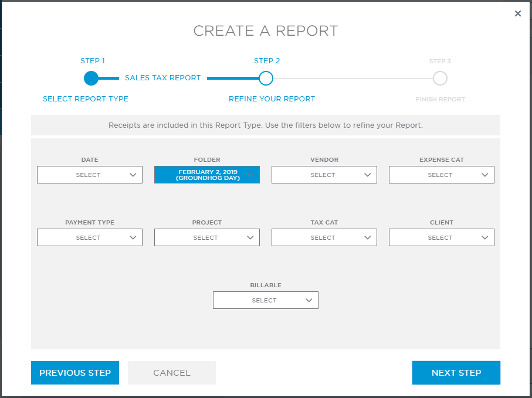Open the DATE filter dropdown
The width and height of the screenshot is (532, 398).
89,175
